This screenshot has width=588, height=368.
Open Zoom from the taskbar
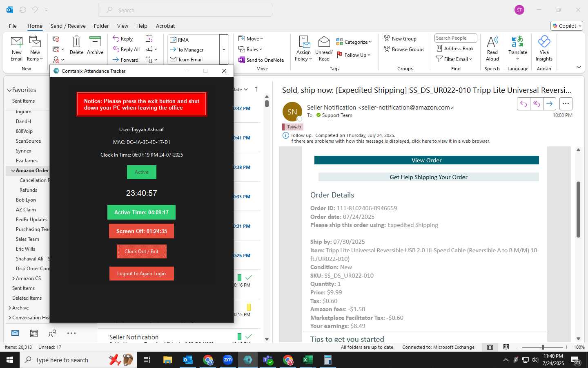click(227, 360)
